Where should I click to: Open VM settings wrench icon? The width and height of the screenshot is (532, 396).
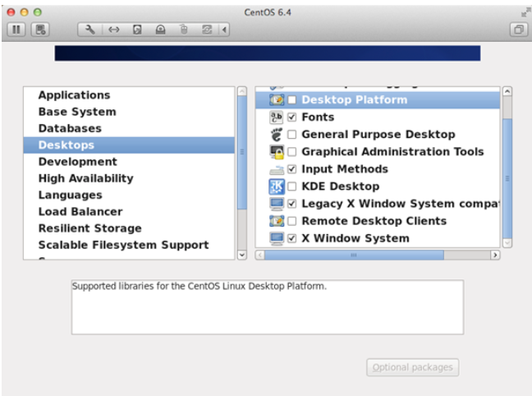point(90,30)
